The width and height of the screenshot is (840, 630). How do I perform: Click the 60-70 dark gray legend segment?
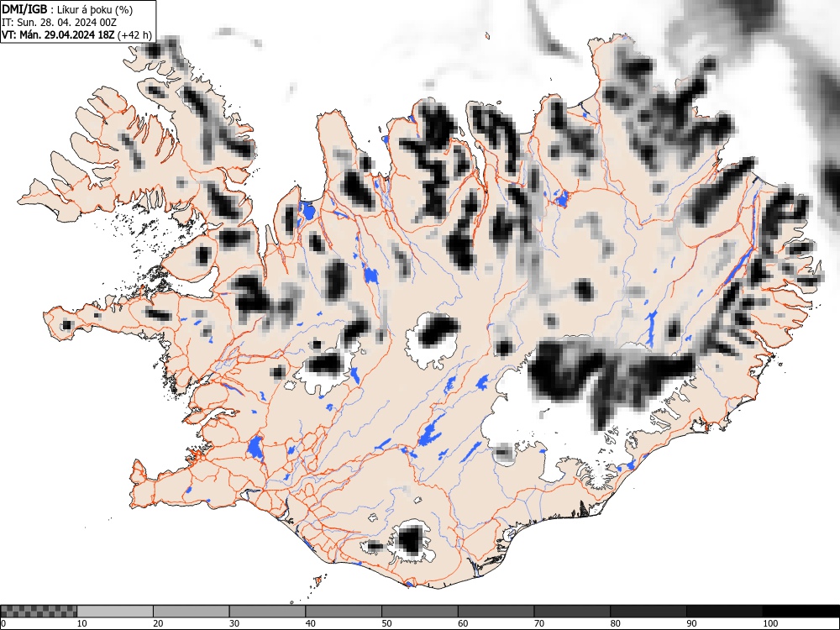[496, 612]
